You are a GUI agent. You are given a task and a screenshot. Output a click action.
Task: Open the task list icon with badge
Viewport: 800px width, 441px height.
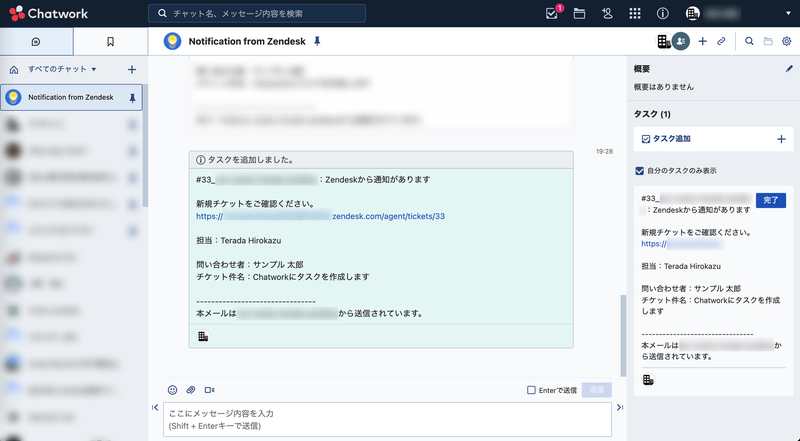click(x=553, y=12)
